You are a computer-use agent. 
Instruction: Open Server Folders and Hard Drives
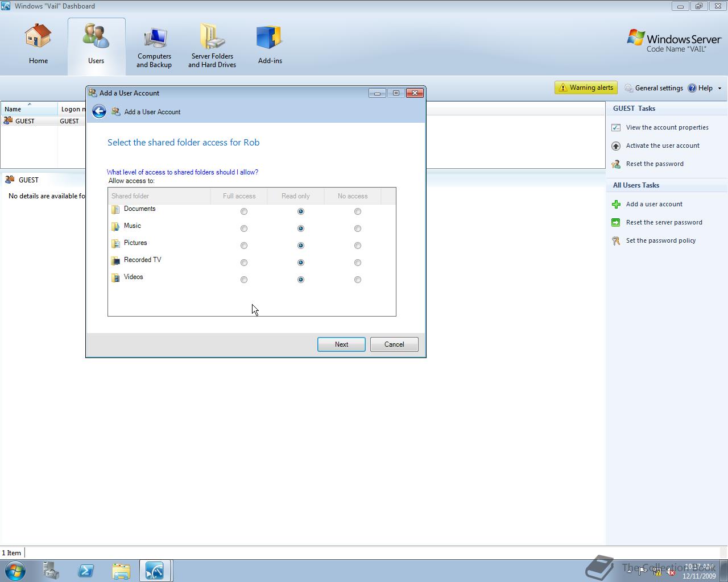(x=212, y=36)
